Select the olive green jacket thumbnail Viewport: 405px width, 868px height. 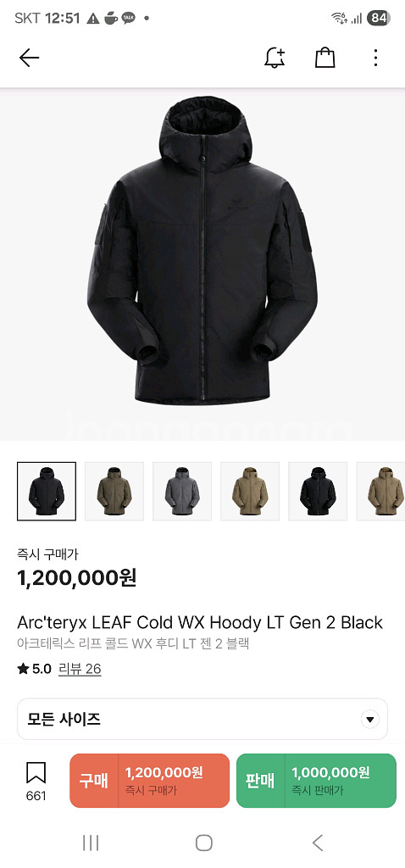(114, 491)
